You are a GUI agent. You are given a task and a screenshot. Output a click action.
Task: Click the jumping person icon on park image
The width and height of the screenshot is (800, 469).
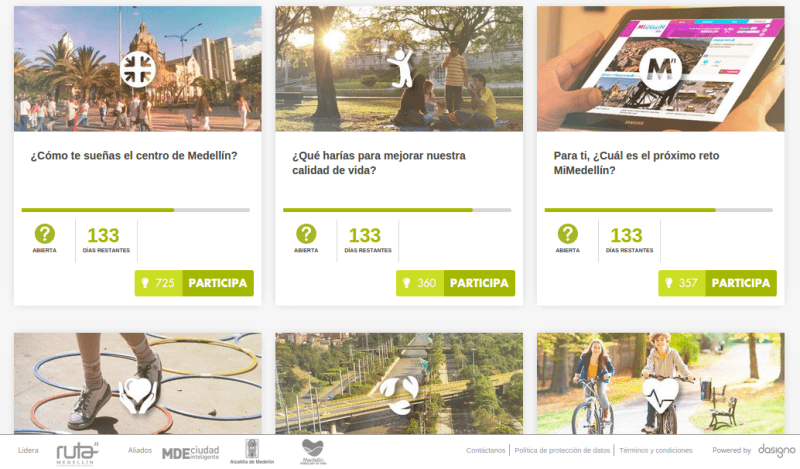[401, 68]
